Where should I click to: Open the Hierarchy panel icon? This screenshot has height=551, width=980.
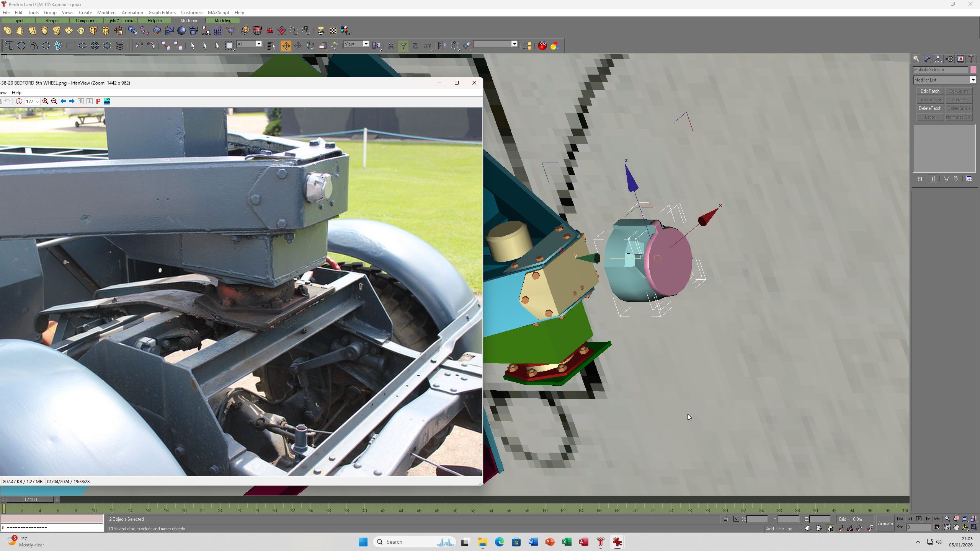click(x=938, y=59)
